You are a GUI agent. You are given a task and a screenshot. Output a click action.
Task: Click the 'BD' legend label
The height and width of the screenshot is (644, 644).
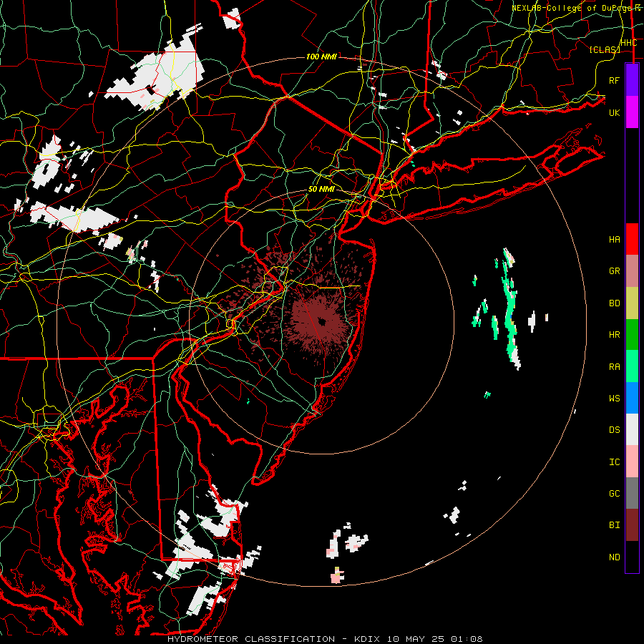[x=615, y=303]
